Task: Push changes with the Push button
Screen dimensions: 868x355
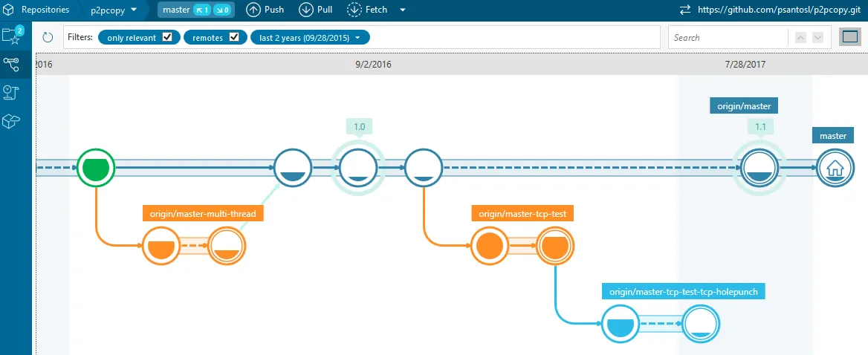Action: click(265, 10)
